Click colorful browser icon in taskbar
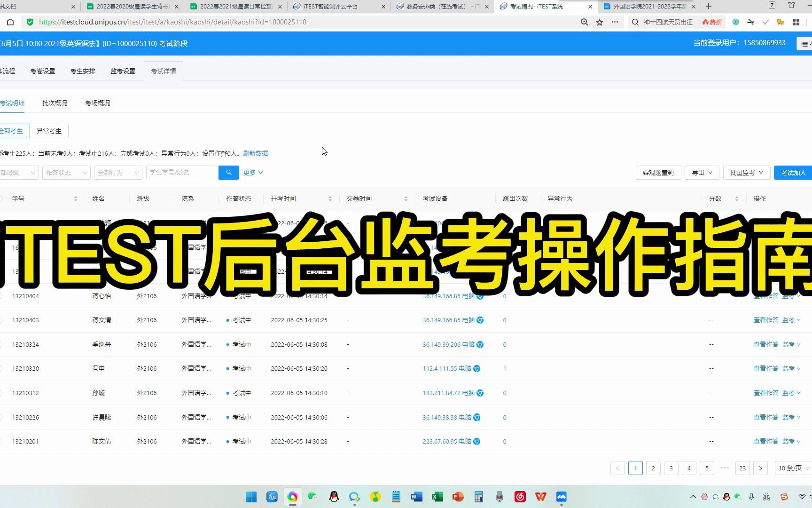Image resolution: width=812 pixels, height=508 pixels. pyautogui.click(x=292, y=497)
